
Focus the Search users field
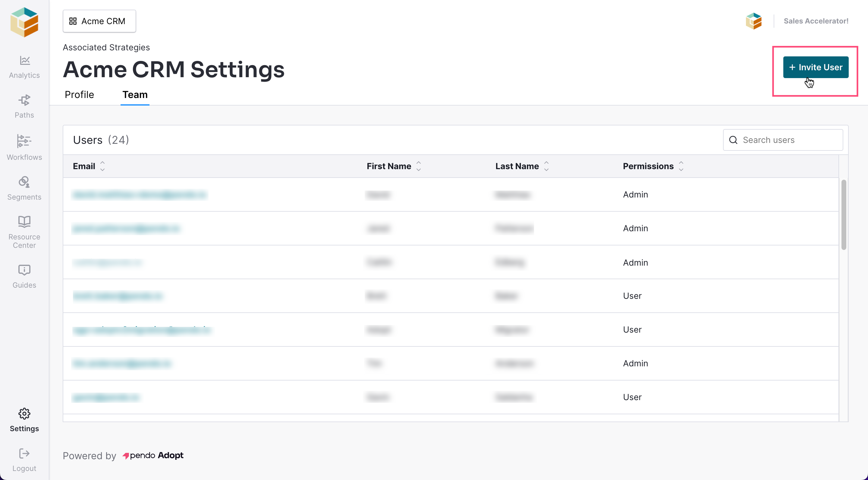(783, 140)
